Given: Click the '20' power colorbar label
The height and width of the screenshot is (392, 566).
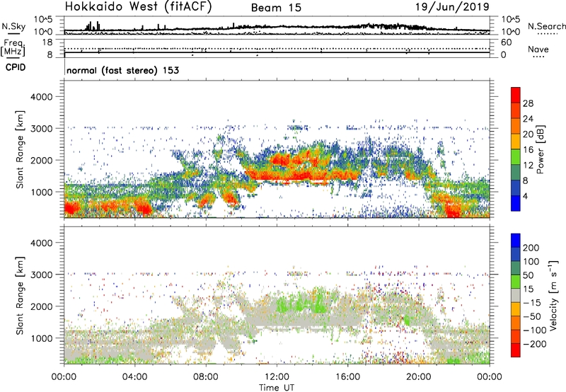Looking at the screenshot, I should (528, 134).
